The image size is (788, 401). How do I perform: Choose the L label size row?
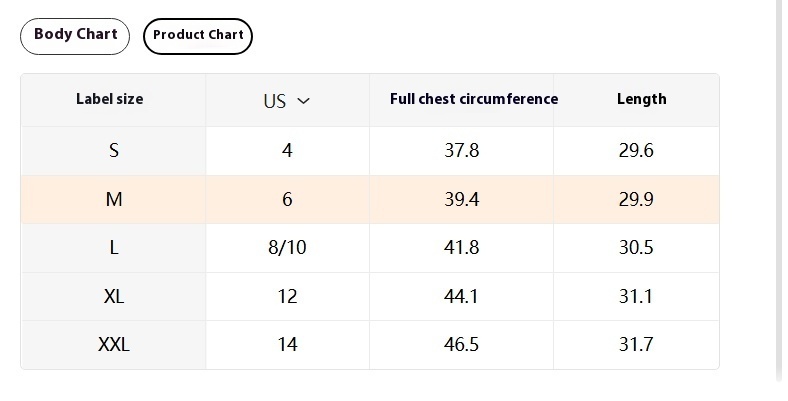click(x=370, y=248)
